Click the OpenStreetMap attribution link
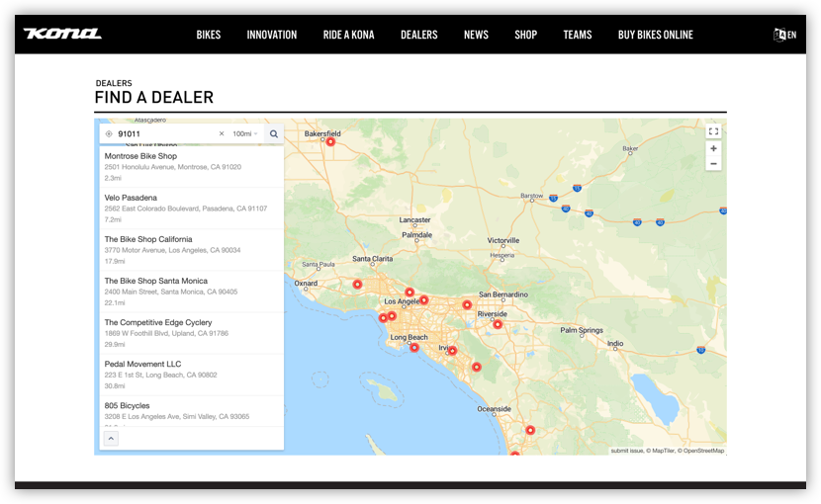This screenshot has height=504, width=821. click(701, 451)
